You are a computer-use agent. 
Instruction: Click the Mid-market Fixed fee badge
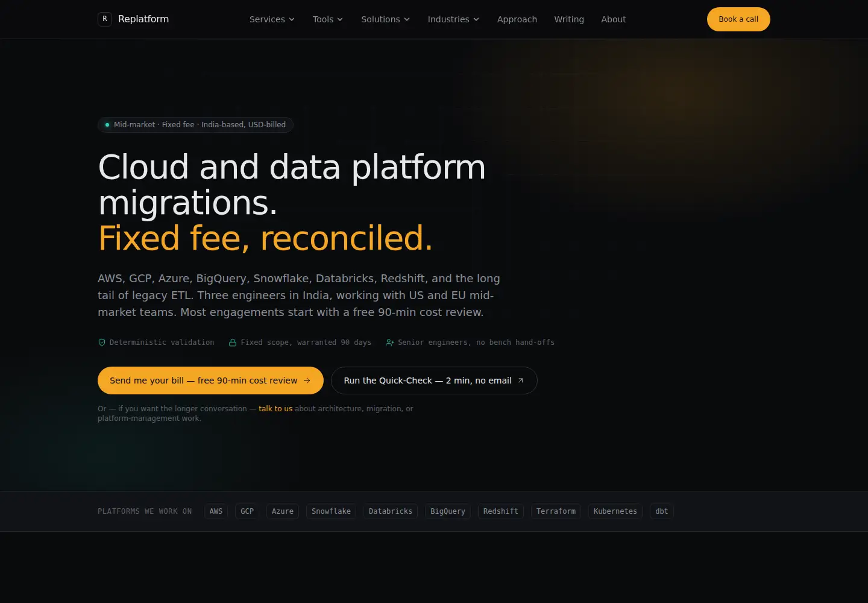[195, 125]
